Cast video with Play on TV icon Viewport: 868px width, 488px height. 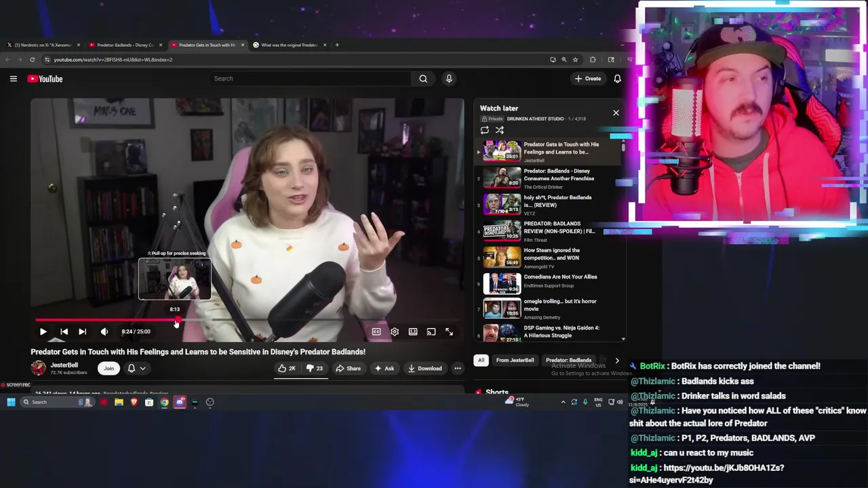pyautogui.click(x=431, y=331)
